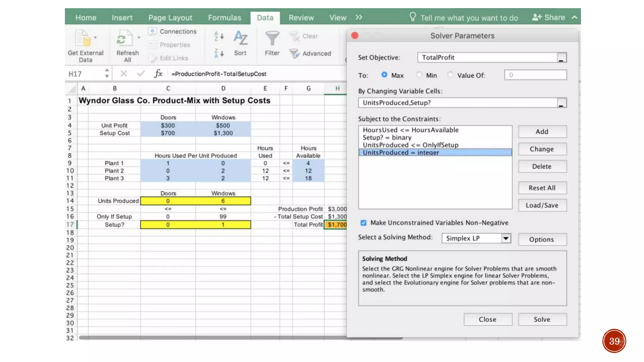Select the Data tab
Viewport: 644px width, 362px height.
point(265,18)
